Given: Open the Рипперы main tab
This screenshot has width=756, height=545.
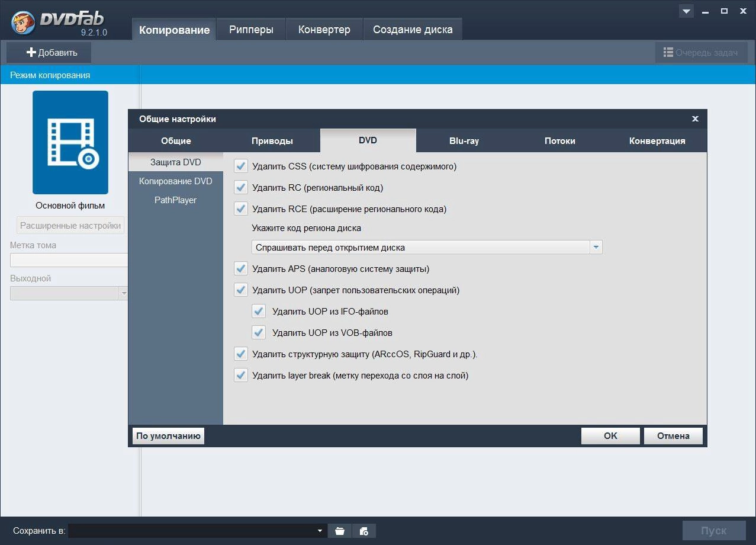Looking at the screenshot, I should 251,30.
